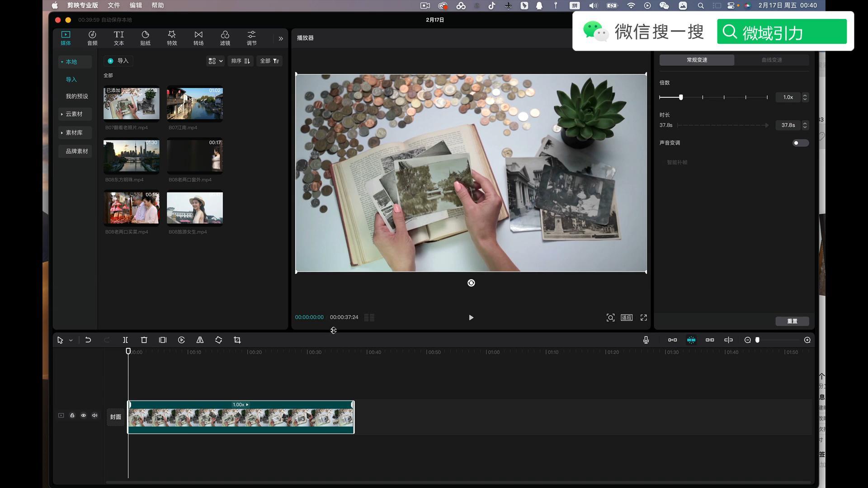
Task: Toggle the timecode grid icon
Action: [369, 318]
